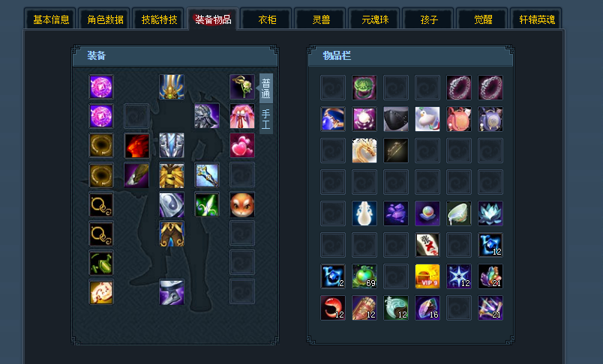The height and width of the screenshot is (364, 603).
Task: Select the white duck inventory item
Action: click(427, 119)
